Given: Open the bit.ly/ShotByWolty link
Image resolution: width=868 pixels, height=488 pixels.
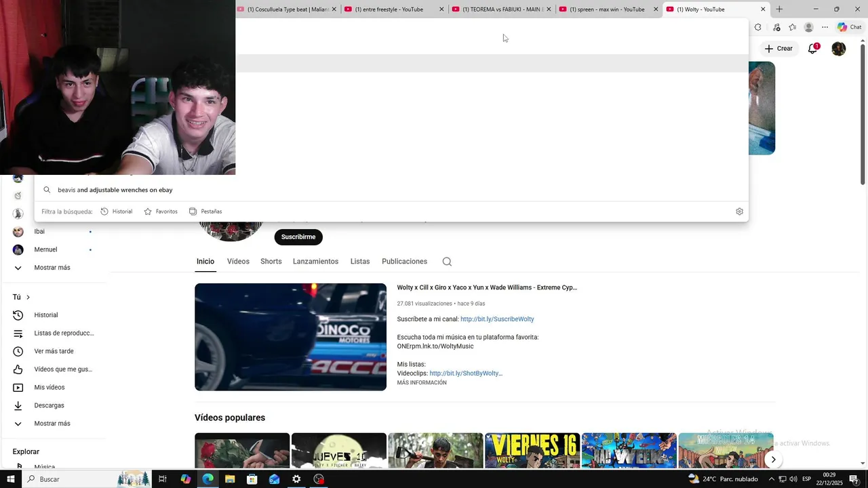Looking at the screenshot, I should (465, 373).
